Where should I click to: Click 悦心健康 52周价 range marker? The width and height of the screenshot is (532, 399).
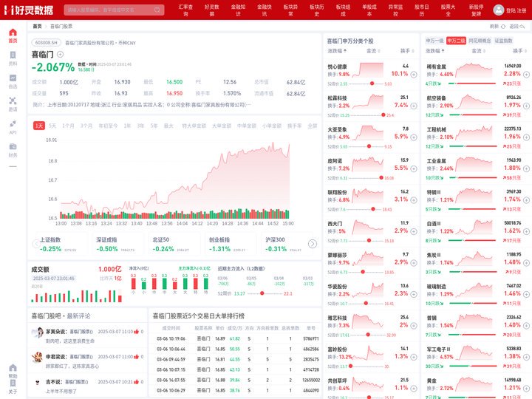click(x=372, y=83)
